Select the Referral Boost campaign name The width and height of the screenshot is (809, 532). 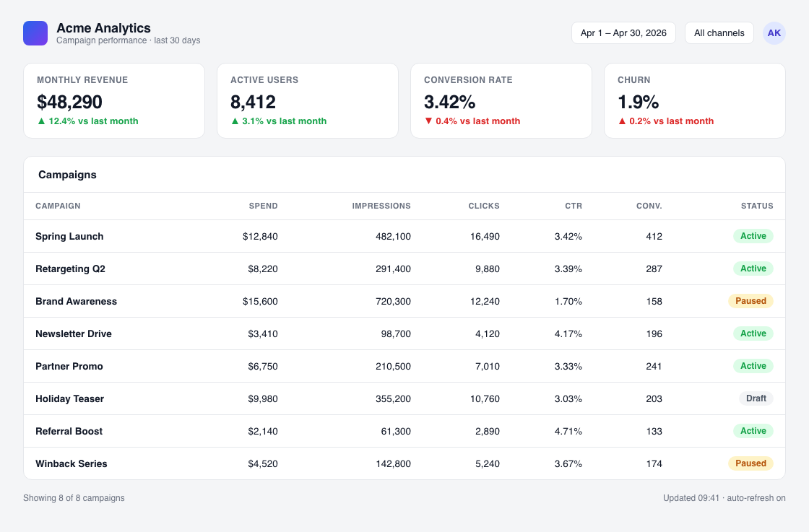point(69,431)
